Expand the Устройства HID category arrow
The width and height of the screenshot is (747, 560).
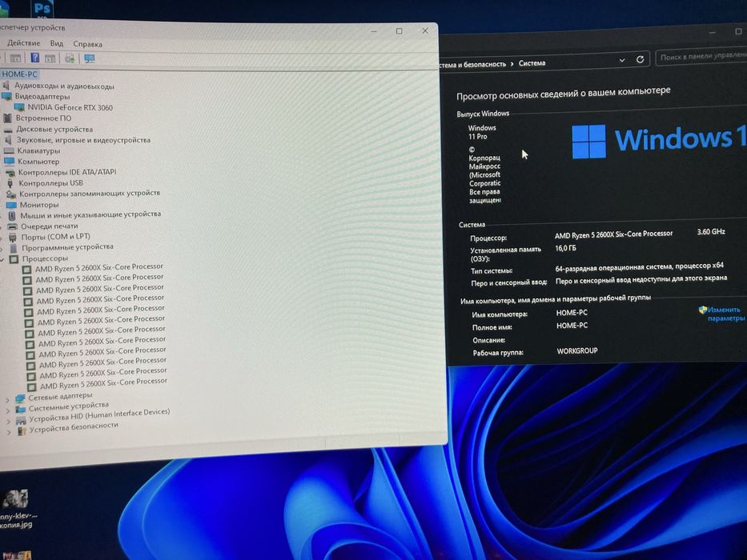pyautogui.click(x=8, y=422)
